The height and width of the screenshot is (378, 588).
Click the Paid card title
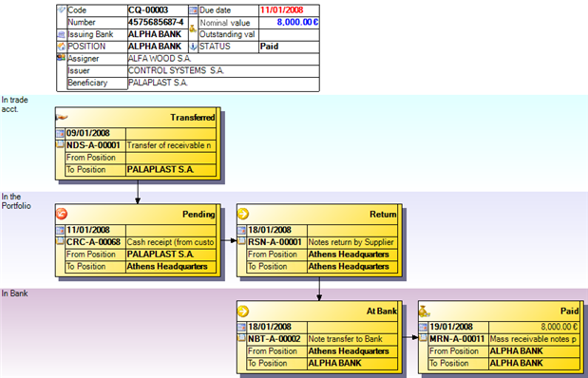(x=570, y=311)
